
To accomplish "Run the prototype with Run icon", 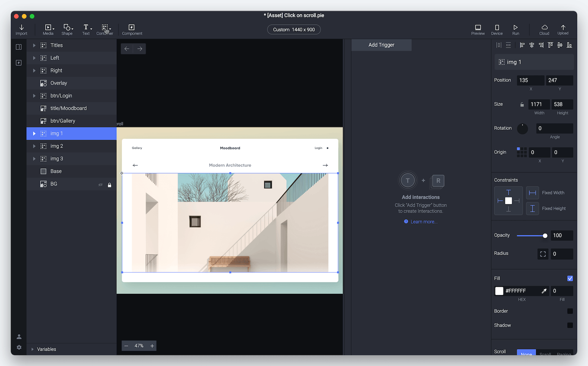I will click(515, 29).
